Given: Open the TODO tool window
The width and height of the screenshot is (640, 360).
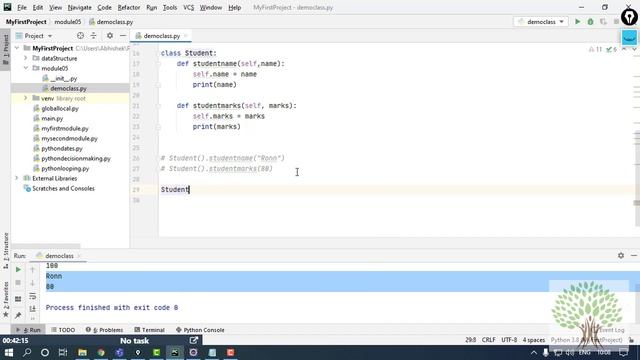Looking at the screenshot, I should click(63, 330).
